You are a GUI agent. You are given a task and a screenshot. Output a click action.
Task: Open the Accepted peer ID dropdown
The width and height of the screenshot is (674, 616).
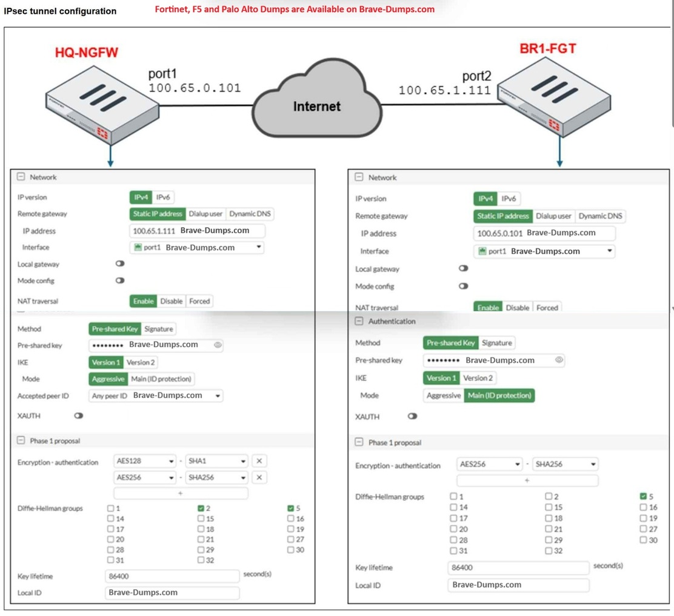[x=156, y=396]
